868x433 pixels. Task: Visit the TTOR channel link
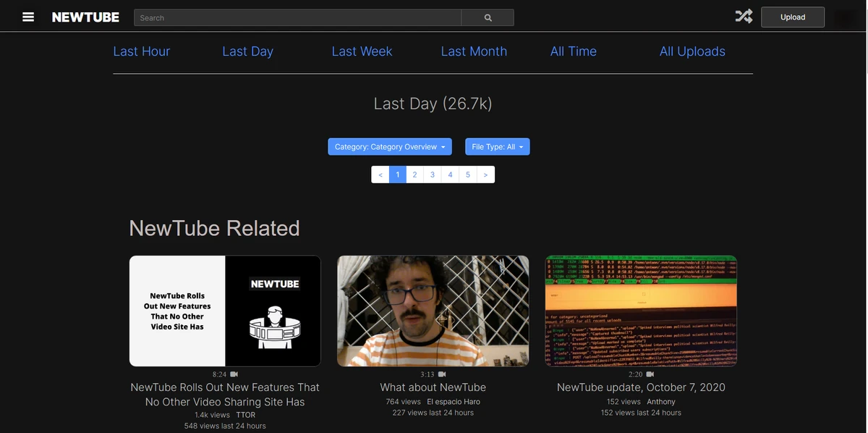[x=245, y=414]
